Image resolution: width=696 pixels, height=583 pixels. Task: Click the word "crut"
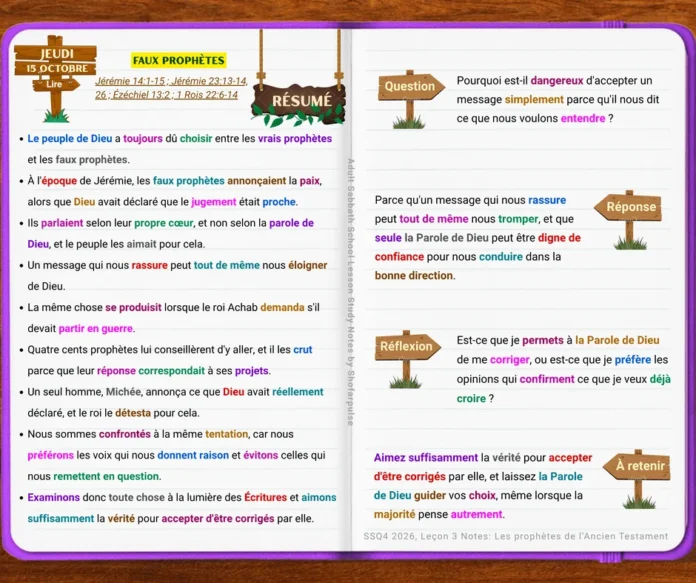pos(303,349)
